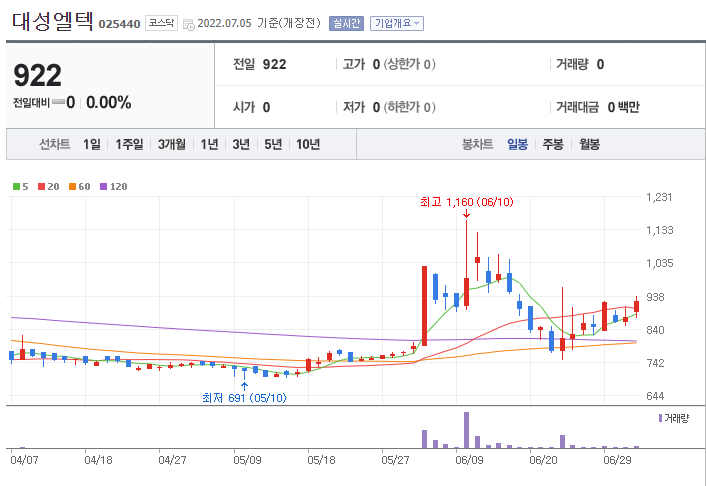Click the 0.00% change value

pos(109,102)
